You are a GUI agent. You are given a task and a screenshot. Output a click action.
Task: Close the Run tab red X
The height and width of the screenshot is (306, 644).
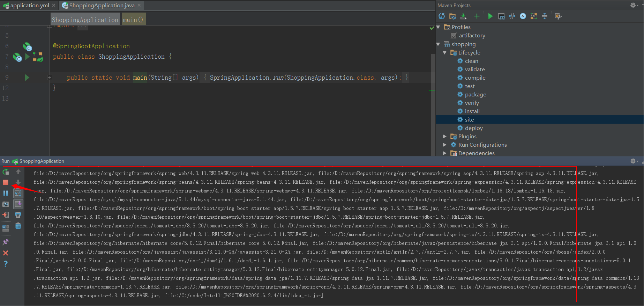coord(6,253)
